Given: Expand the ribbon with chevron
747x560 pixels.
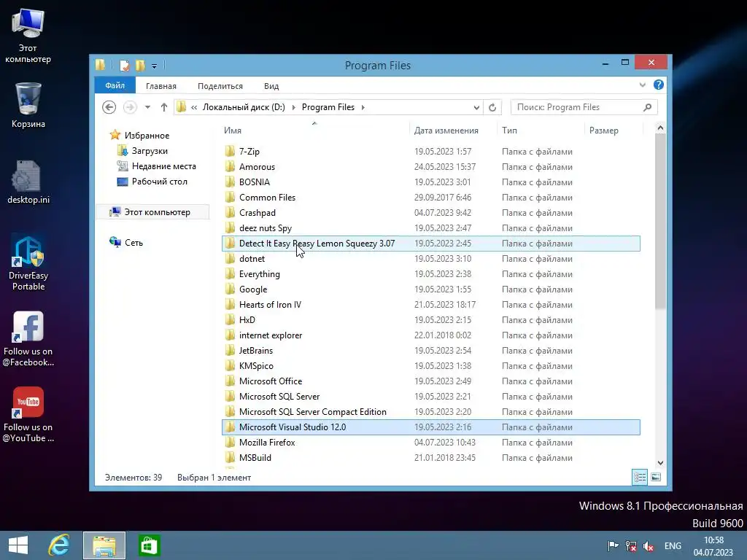Looking at the screenshot, I should tap(642, 85).
